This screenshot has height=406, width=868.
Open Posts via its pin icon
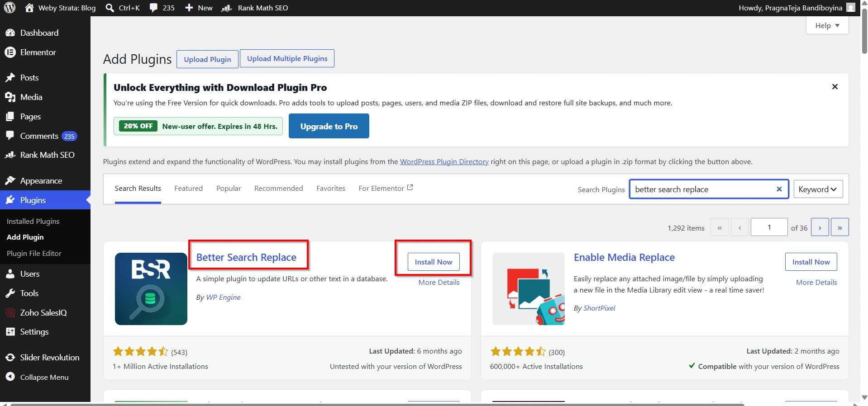[10, 77]
